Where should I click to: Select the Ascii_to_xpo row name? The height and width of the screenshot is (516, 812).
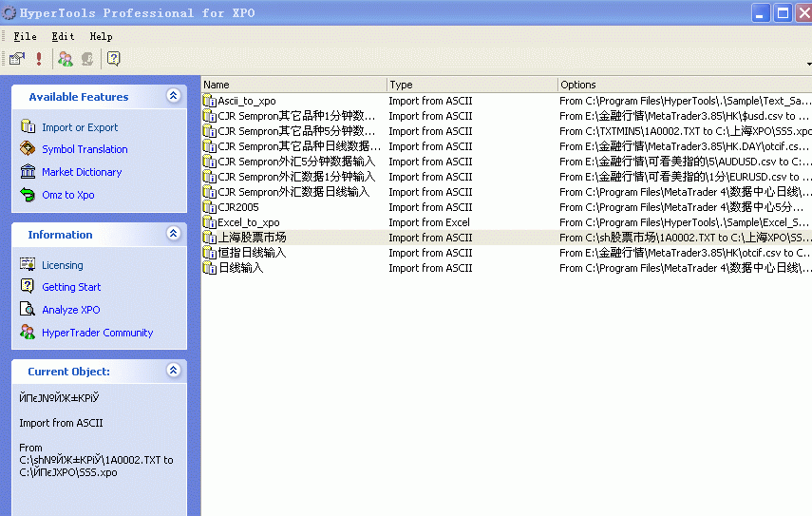(247, 101)
